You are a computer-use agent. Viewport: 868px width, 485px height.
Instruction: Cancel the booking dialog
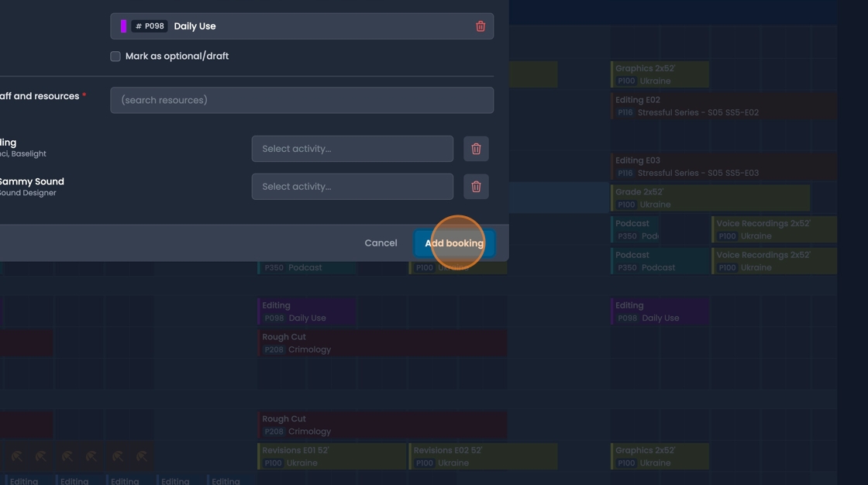[381, 242]
